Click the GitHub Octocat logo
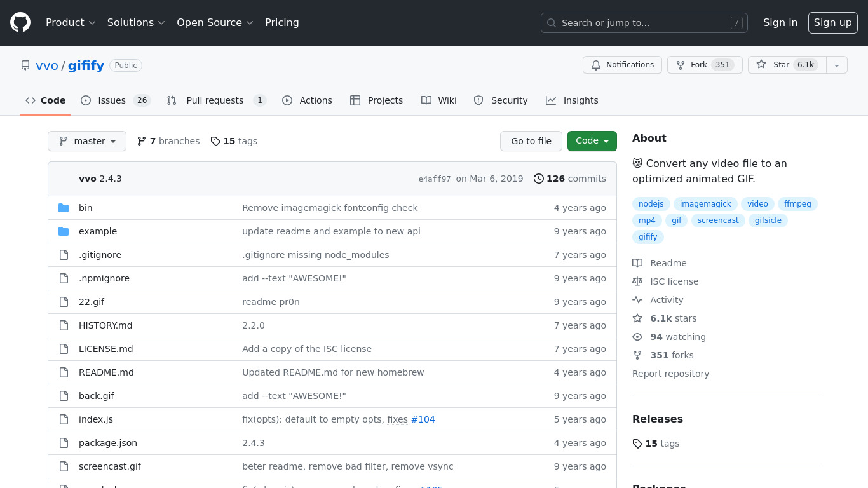The width and height of the screenshot is (868, 488). 20,22
